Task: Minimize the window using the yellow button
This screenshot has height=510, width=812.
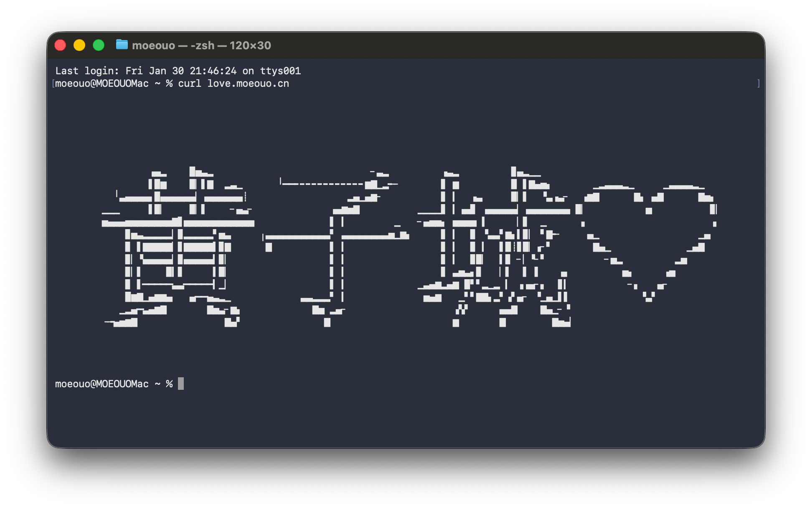Action: [x=79, y=45]
